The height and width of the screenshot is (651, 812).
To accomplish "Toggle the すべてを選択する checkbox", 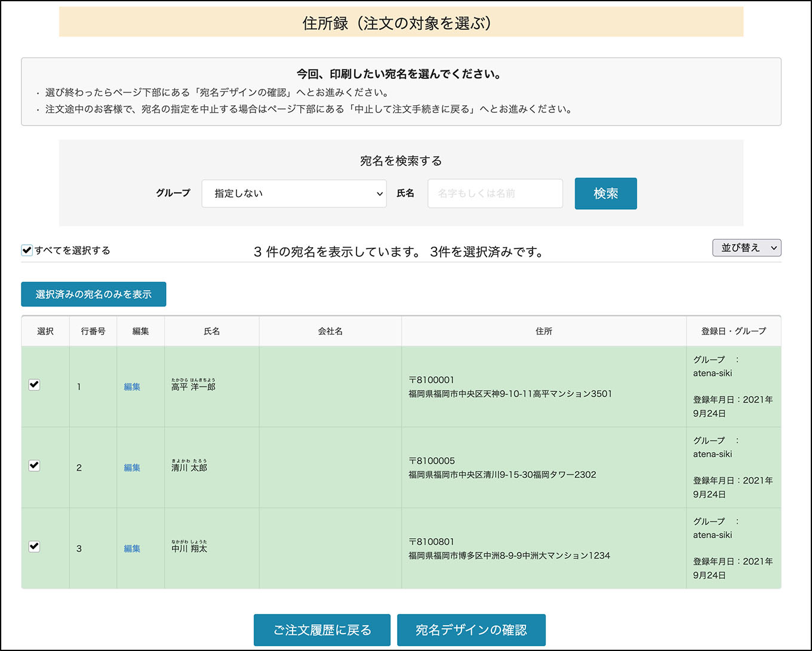I will 27,250.
